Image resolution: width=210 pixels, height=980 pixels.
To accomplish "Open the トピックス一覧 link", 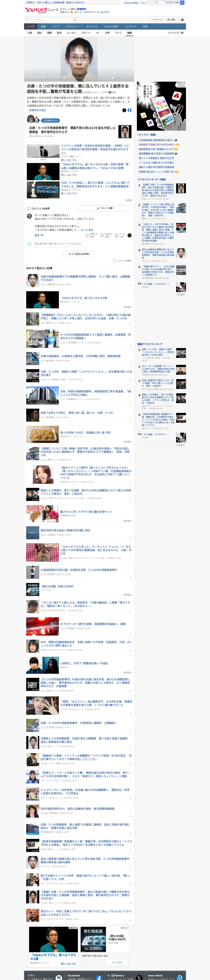I will (175, 33).
